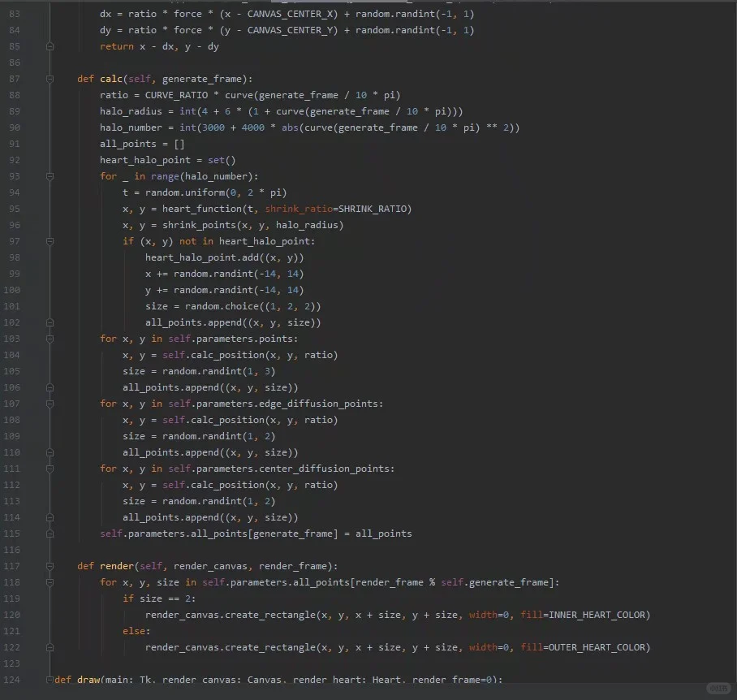Click 'generate_frame' parameter on line 87
Screen dimensions: 737x700
(x=201, y=79)
